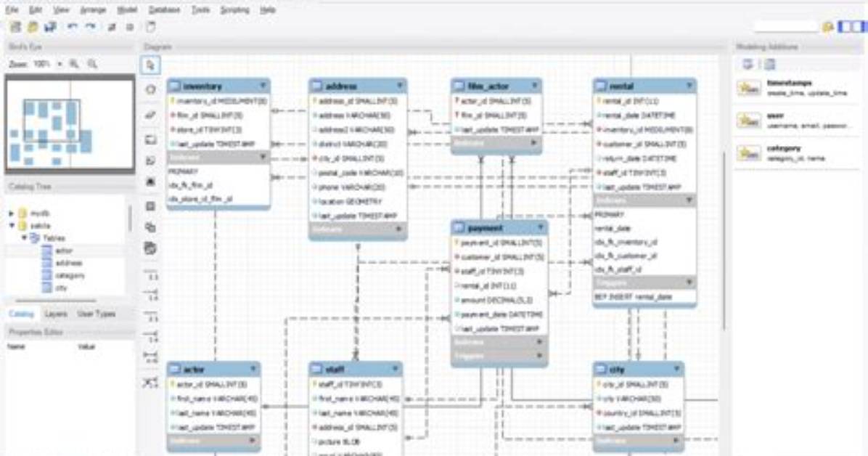Viewport: 868px width, 456px height.
Task: Switch to the User Types tab
Action: pos(97,314)
